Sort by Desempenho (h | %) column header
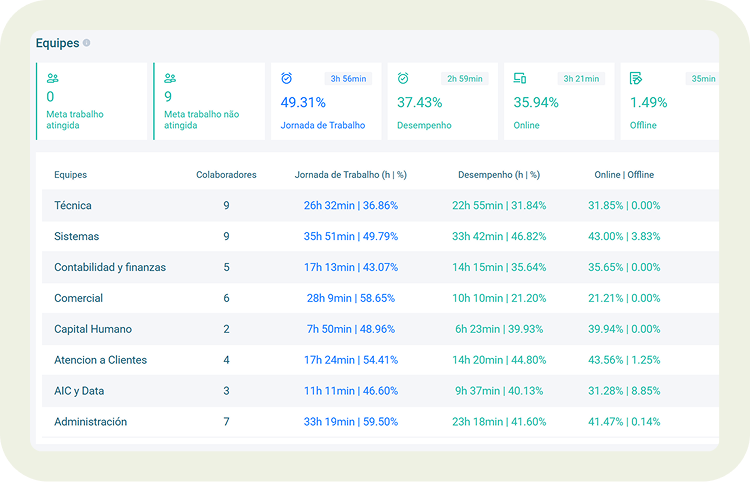Screen dimensions: 750x482 (499, 175)
